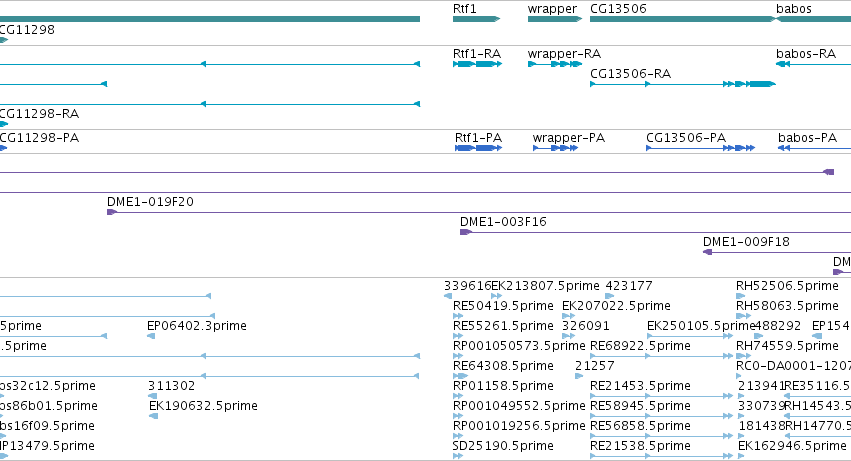The width and height of the screenshot is (851, 461).
Task: Click the DME1-009F18 clone label
Action: (x=746, y=242)
